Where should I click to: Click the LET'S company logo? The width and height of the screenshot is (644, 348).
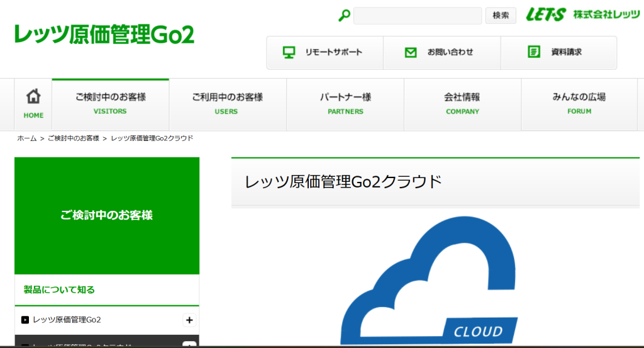[546, 14]
